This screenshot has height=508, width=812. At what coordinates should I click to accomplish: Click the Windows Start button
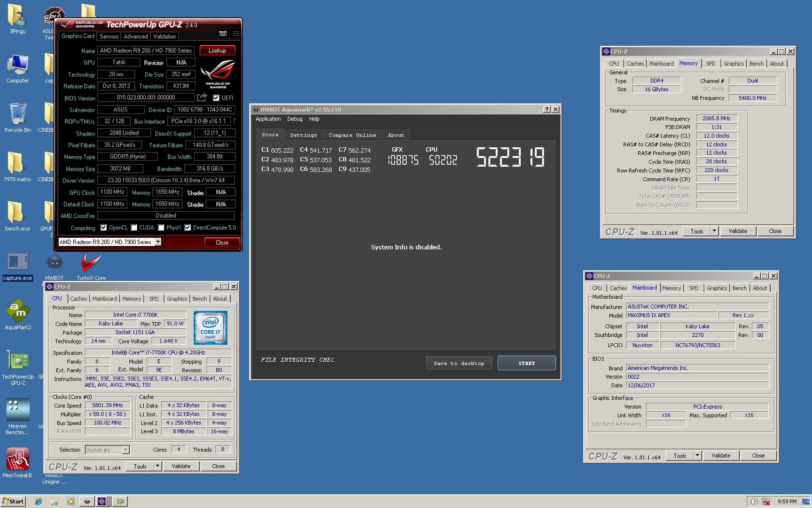[13, 501]
